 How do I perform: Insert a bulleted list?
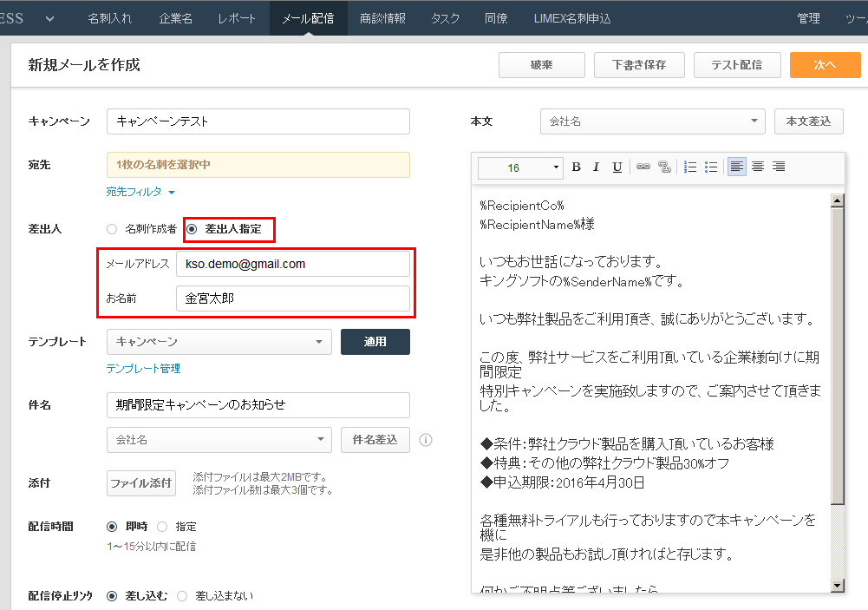(711, 167)
